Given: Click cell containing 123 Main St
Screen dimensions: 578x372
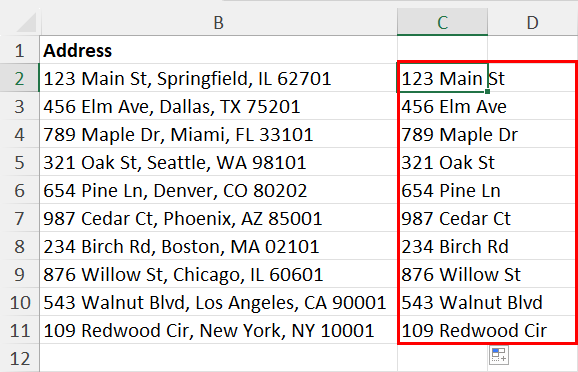Looking at the screenshot, I should pyautogui.click(x=442, y=78).
